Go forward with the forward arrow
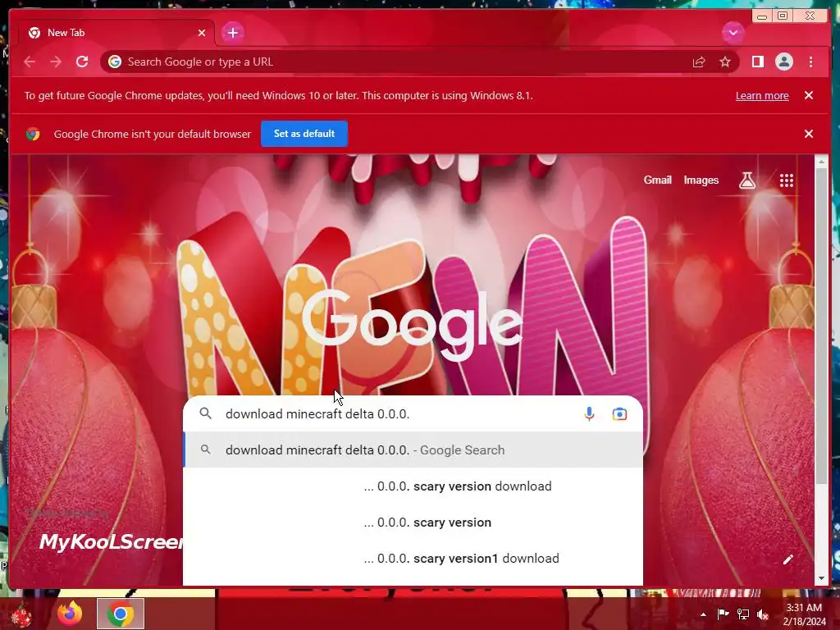The image size is (840, 630). [x=56, y=62]
